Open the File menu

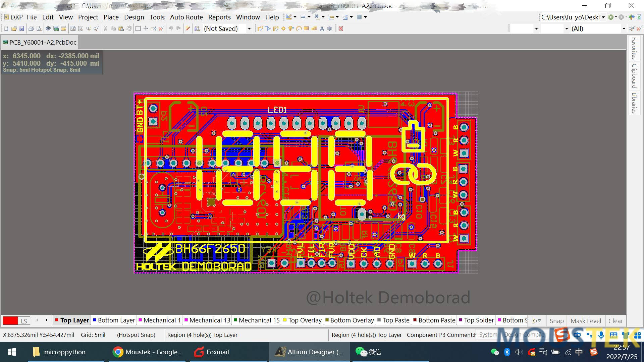pos(32,17)
